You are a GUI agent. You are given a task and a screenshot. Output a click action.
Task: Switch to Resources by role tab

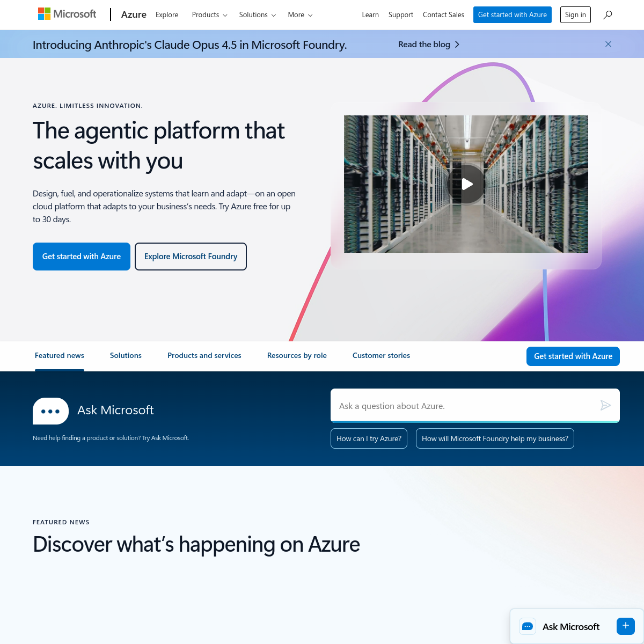[x=297, y=356]
